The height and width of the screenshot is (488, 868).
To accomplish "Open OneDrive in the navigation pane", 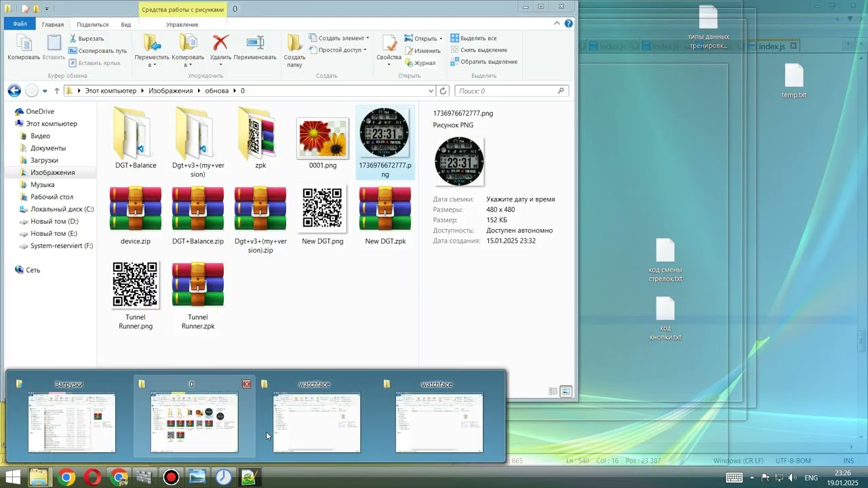I will (x=40, y=112).
